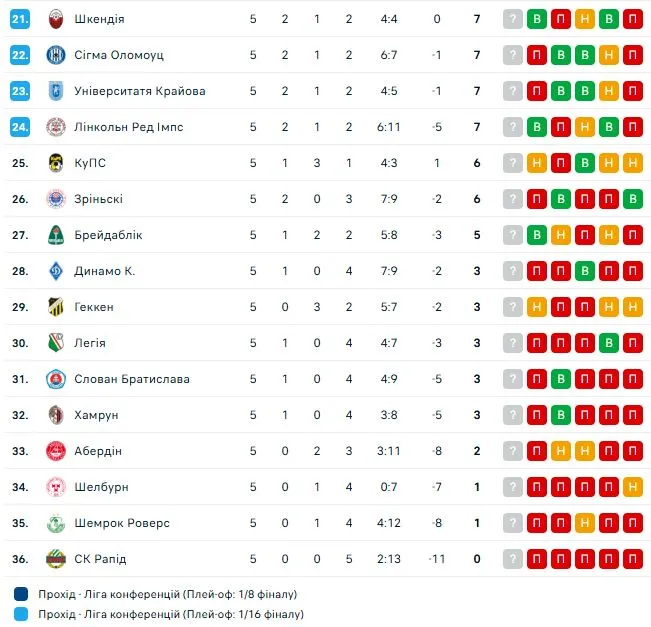The width and height of the screenshot is (651, 627).
Task: Click the '?' next-match badge in СК Рапід row
Action: pyautogui.click(x=513, y=559)
